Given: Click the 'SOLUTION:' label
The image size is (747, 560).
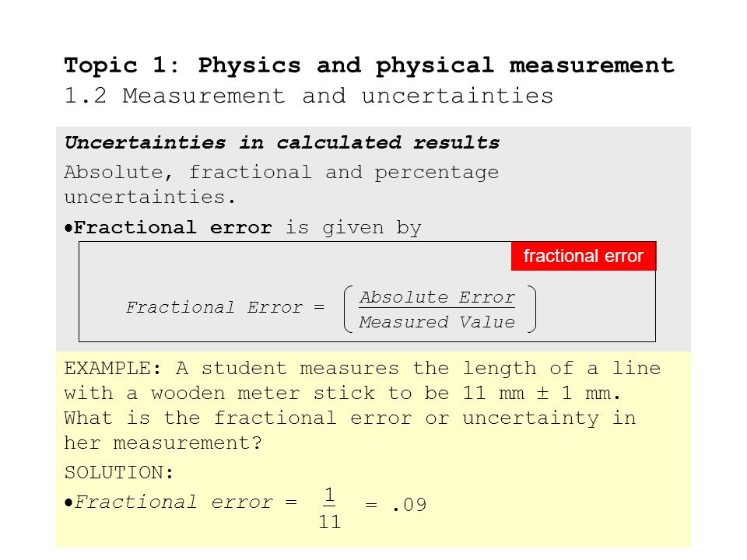Looking at the screenshot, I should [x=119, y=473].
